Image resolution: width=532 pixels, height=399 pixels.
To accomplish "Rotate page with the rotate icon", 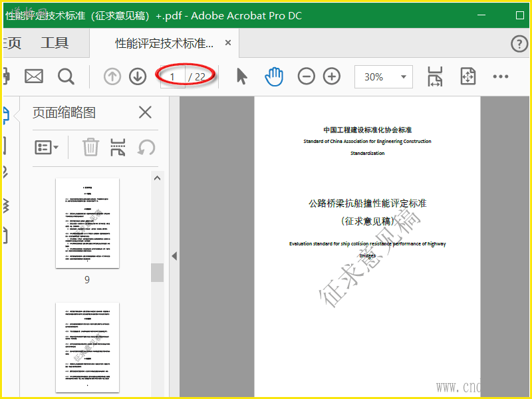I will [146, 148].
